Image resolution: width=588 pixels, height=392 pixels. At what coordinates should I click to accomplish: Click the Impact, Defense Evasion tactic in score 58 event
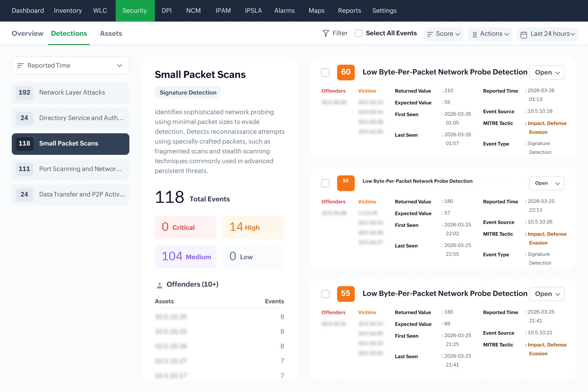point(547,238)
